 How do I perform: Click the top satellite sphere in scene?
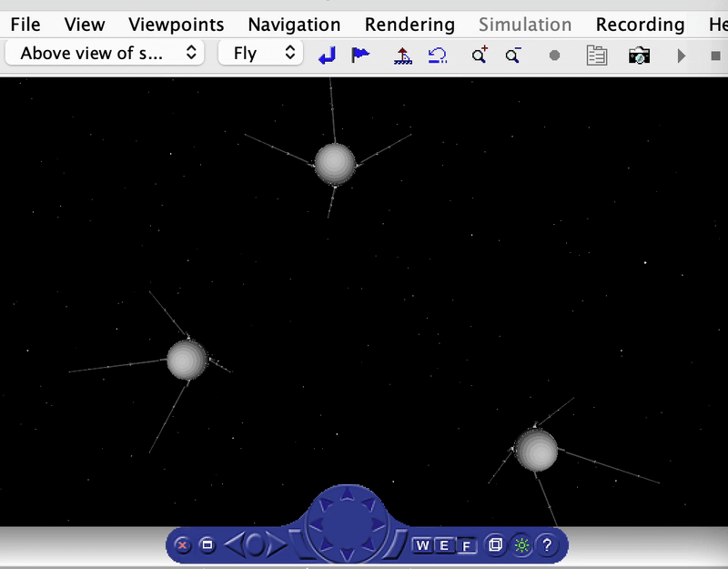[x=335, y=163]
